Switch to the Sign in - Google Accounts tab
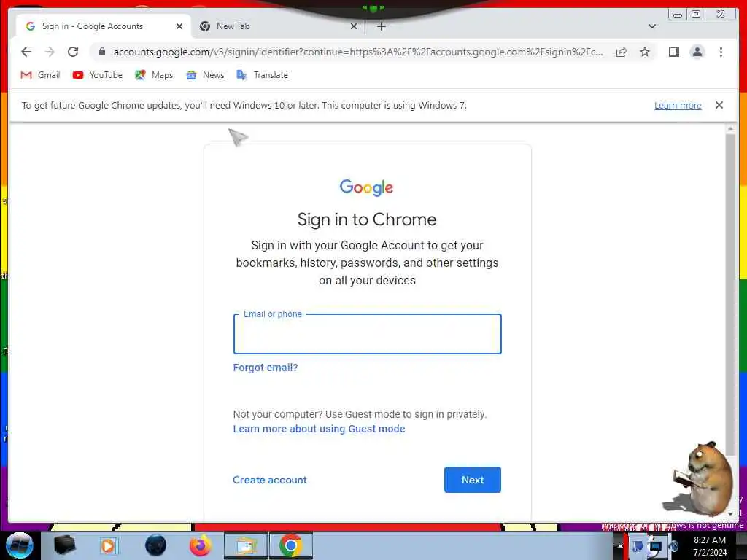Viewport: 747px width, 560px height. (x=102, y=26)
